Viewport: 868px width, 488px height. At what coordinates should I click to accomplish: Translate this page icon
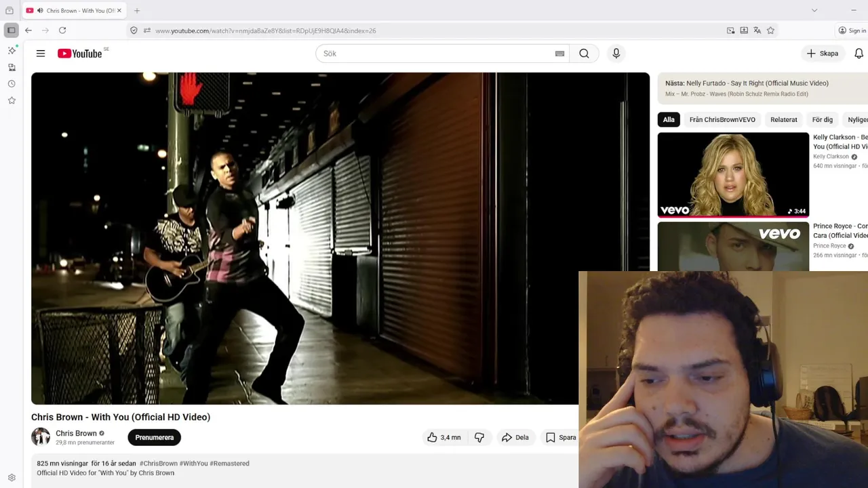757,30
